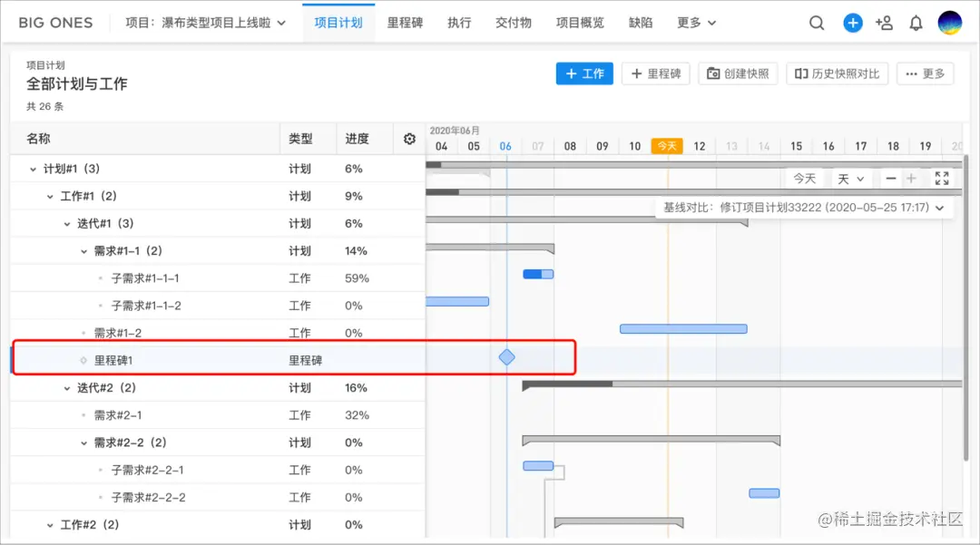Collapse 需求#1–1（2）row

pyautogui.click(x=84, y=251)
